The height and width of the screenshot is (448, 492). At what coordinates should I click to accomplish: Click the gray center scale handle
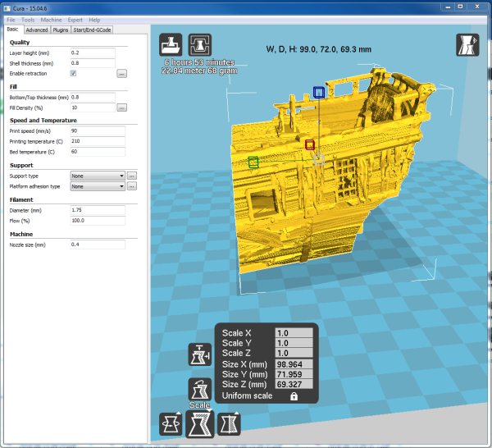pos(319,159)
